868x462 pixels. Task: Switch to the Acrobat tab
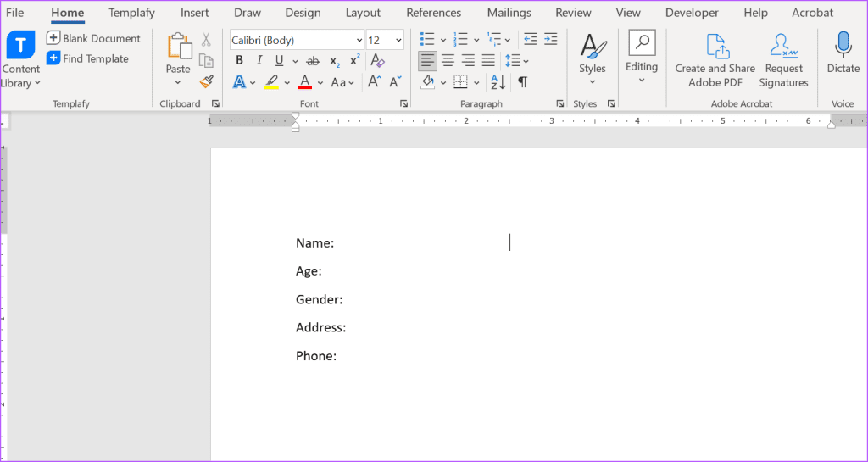(x=812, y=13)
